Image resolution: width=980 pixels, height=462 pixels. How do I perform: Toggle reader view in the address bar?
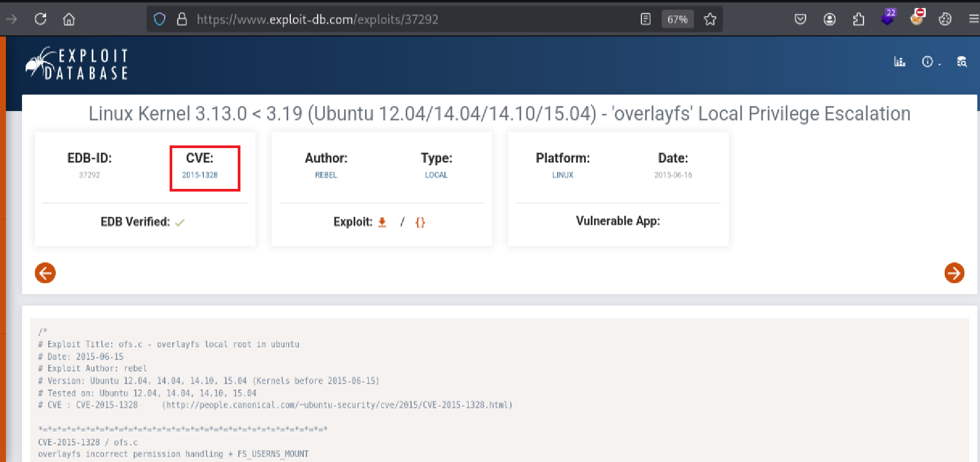pyautogui.click(x=646, y=19)
